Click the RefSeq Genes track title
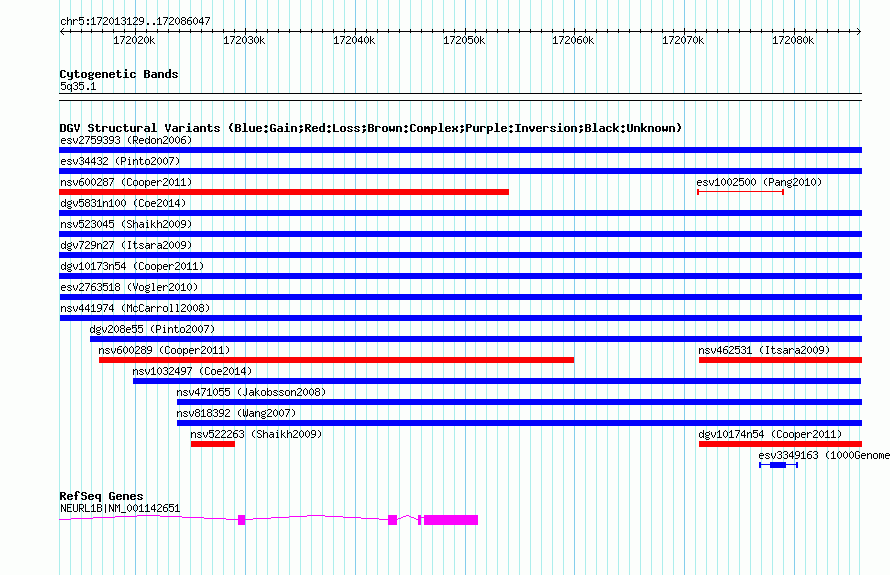890x575 pixels. click(x=101, y=496)
